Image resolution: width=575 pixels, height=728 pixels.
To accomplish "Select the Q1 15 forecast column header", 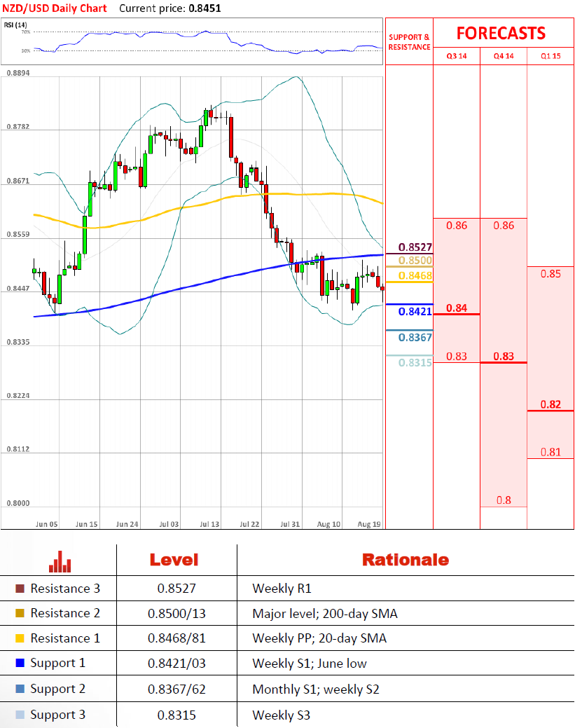I will coord(551,56).
